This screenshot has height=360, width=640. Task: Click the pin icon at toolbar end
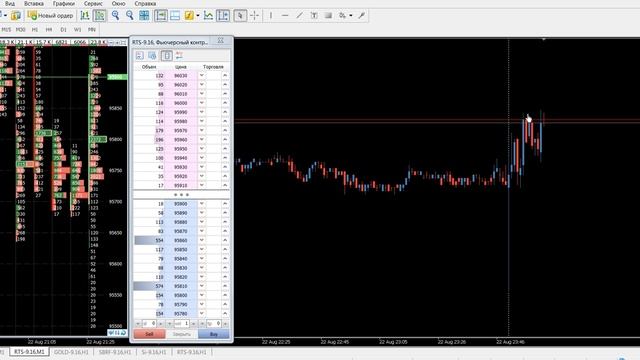[x=362, y=16]
